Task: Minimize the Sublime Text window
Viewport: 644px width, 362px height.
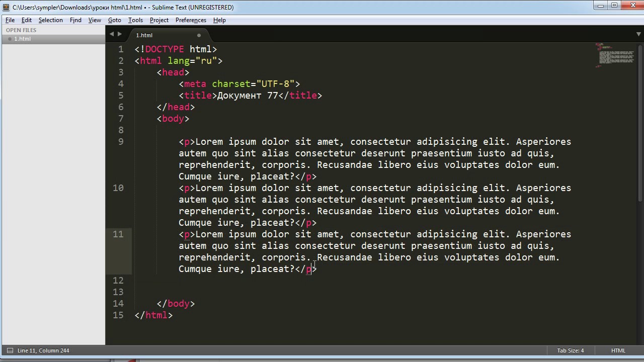Action: (x=600, y=6)
